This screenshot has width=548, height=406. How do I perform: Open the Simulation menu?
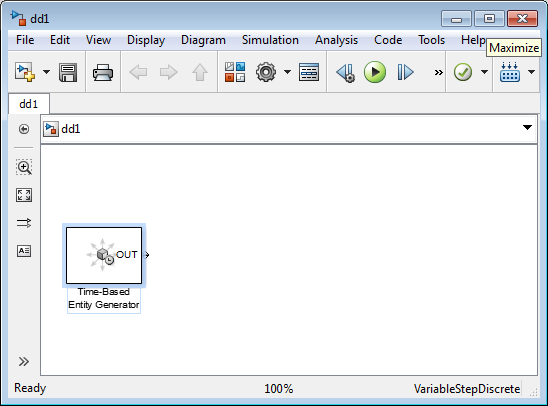pyautogui.click(x=270, y=40)
